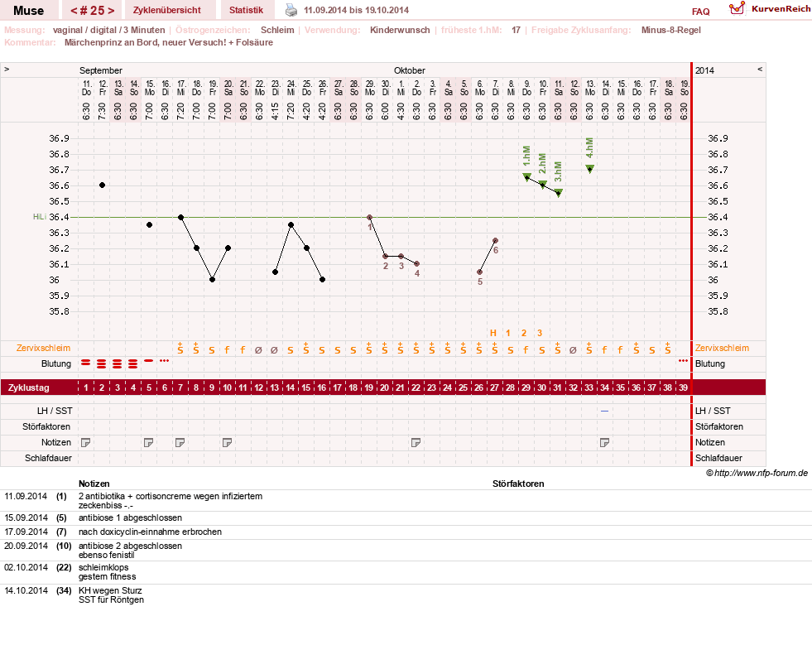Click mucus ø symbol on cycle day 32
Image resolution: width=812 pixels, height=645 pixels.
click(x=573, y=350)
